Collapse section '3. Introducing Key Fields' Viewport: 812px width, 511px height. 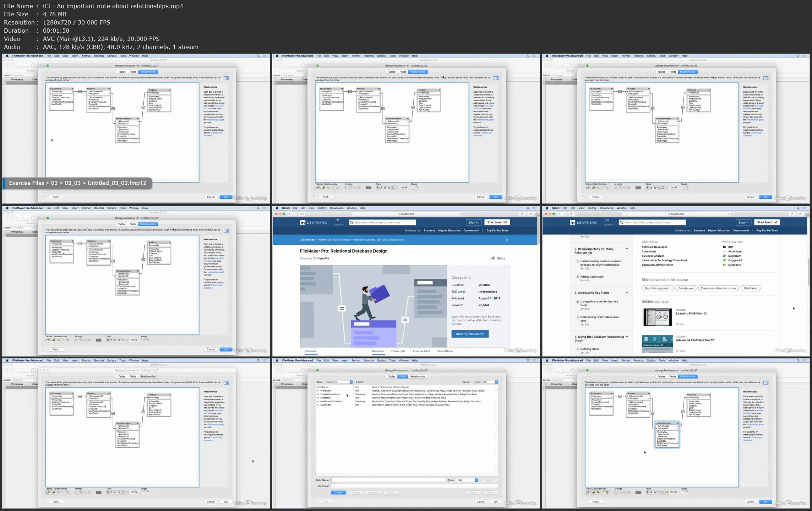pyautogui.click(x=627, y=293)
